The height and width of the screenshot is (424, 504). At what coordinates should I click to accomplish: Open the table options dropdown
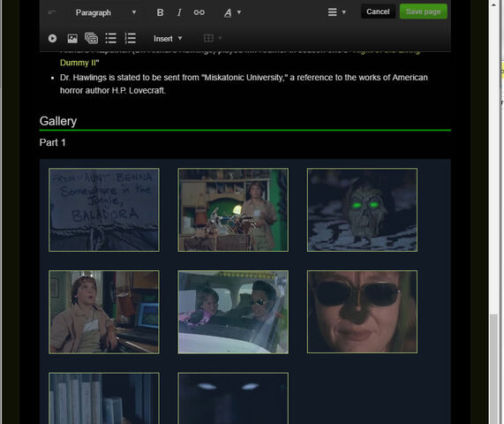213,39
